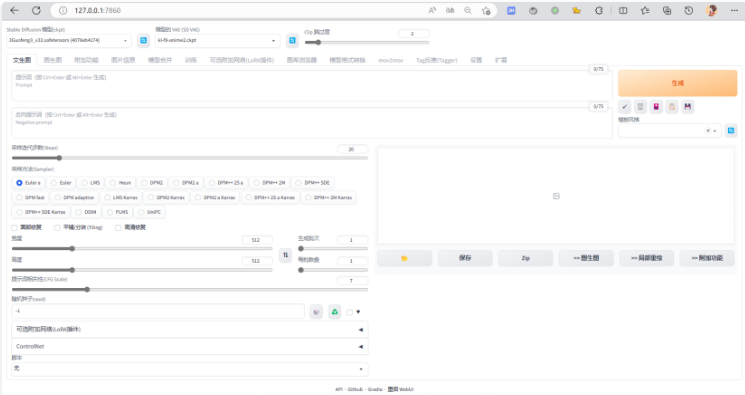Image resolution: width=745 pixels, height=395 pixels.
Task: Select the Heun sampler
Action: 120,183
